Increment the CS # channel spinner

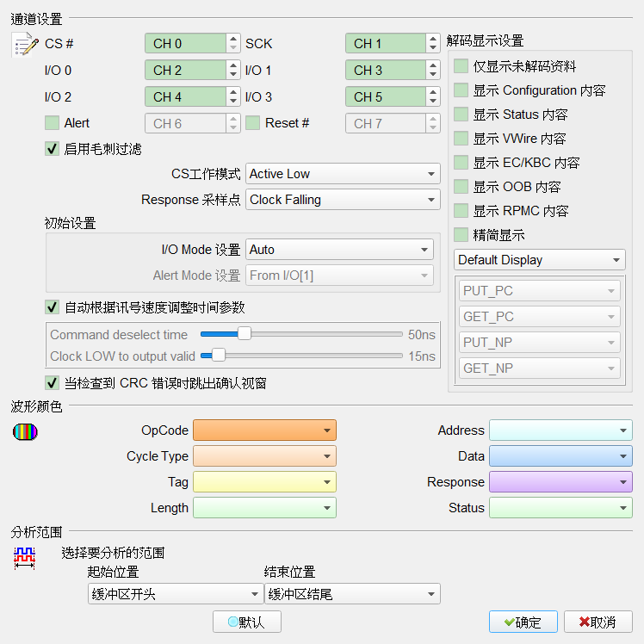(x=233, y=39)
